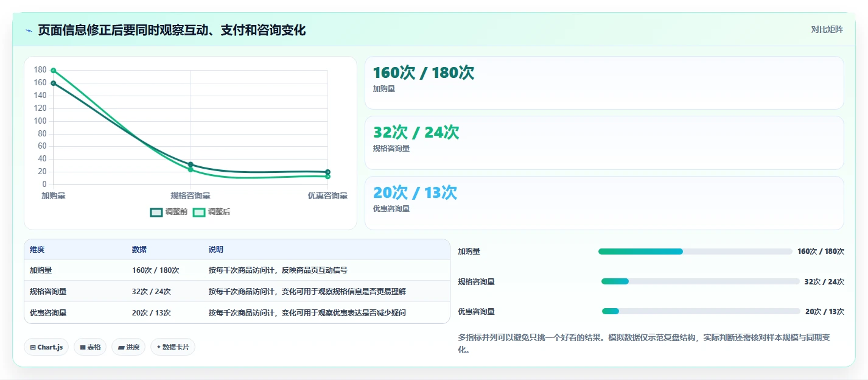868x380 pixels.
Task: Click the 加购量 caption in the top card
Action: pos(384,89)
